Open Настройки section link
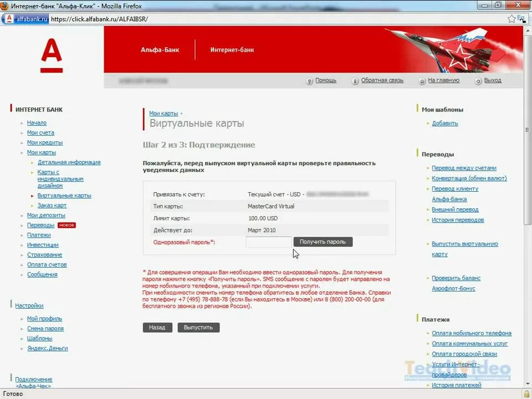This screenshot has height=399, width=532. tap(29, 305)
